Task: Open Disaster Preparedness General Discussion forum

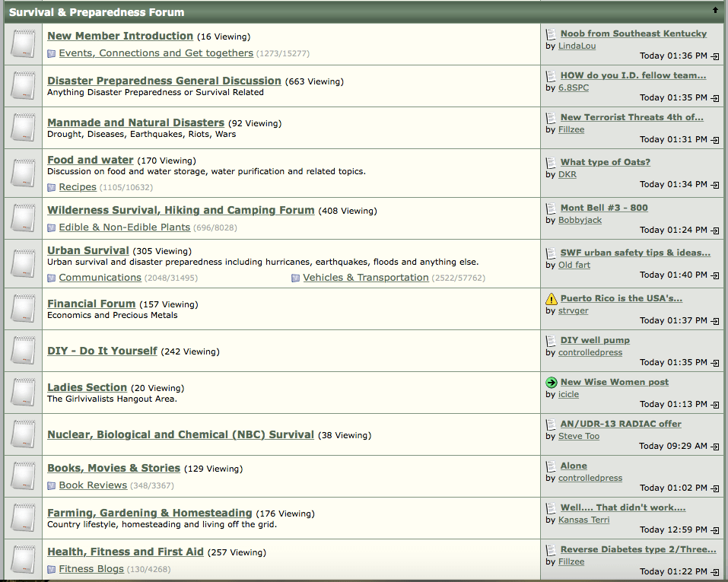Action: (164, 81)
